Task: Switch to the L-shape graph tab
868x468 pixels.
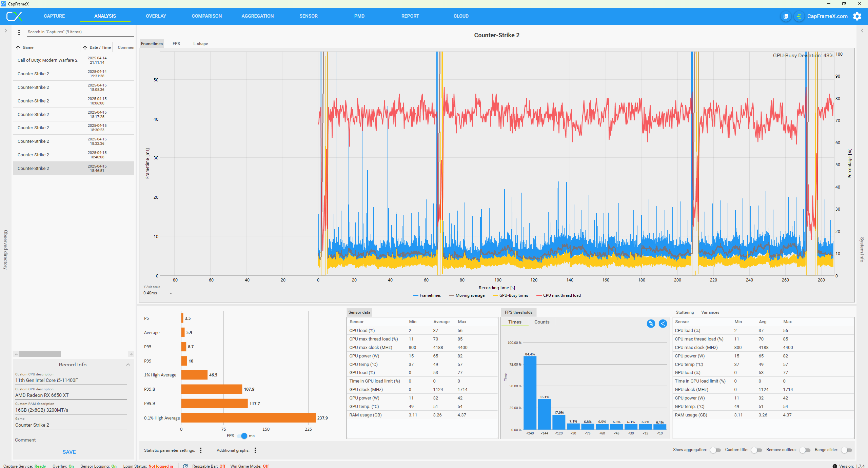Action: 200,44
